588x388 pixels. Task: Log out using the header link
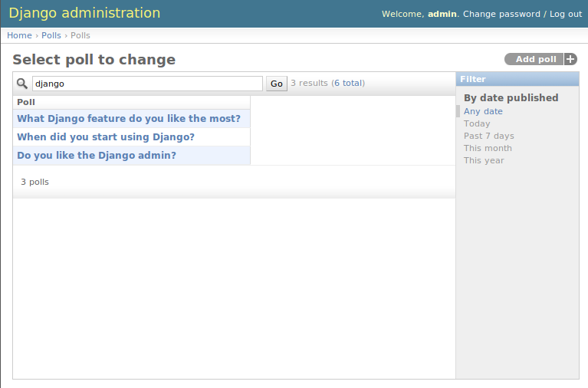click(566, 14)
